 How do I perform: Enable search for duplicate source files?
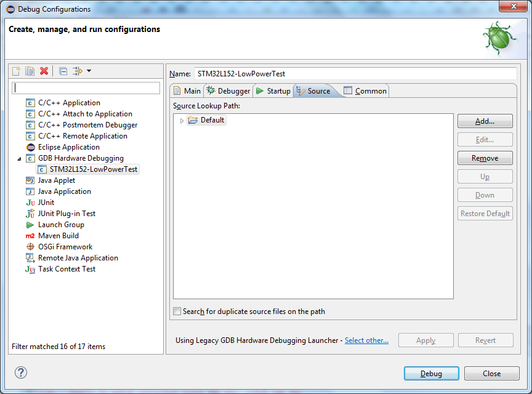tap(177, 312)
